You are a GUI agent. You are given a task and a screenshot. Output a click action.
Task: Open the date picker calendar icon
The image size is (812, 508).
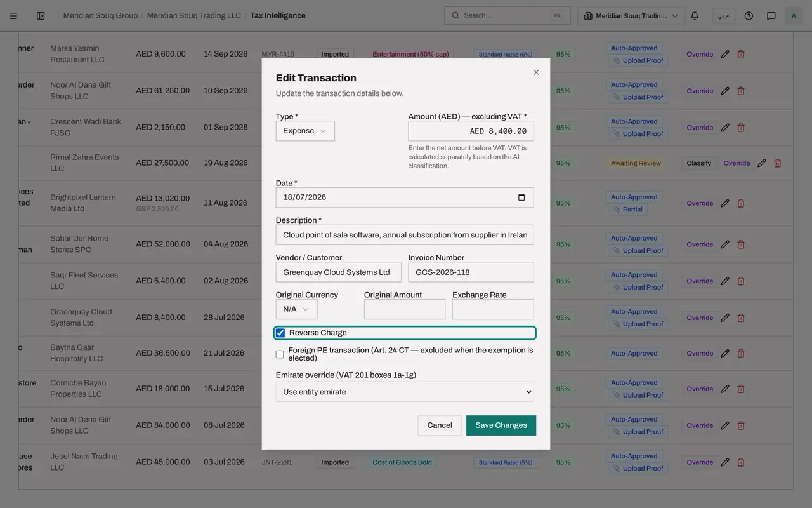click(521, 197)
